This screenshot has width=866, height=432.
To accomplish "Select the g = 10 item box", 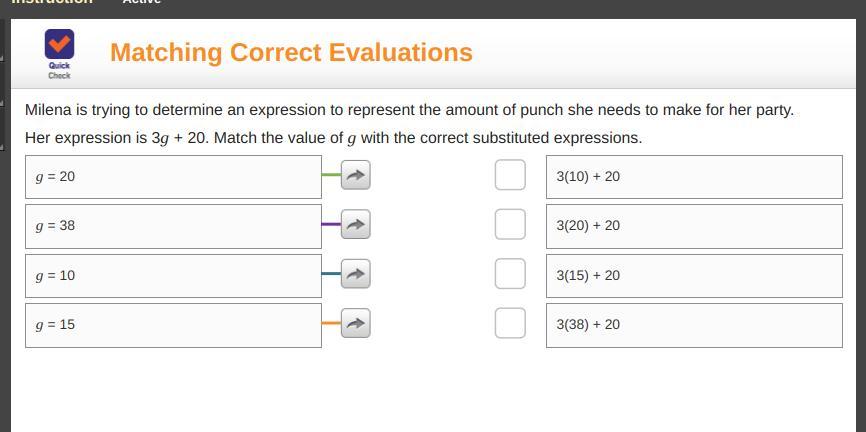I will (x=173, y=275).
